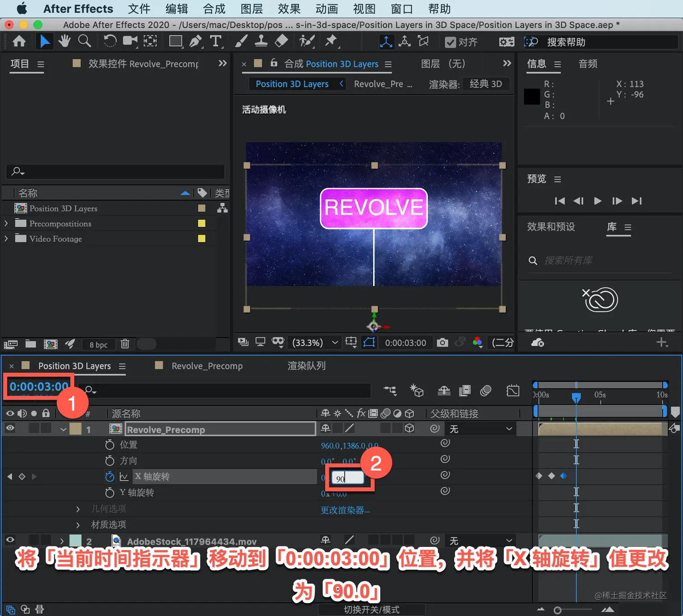Select the Puppet Pin tool
This screenshot has height=616, width=683.
(x=331, y=42)
